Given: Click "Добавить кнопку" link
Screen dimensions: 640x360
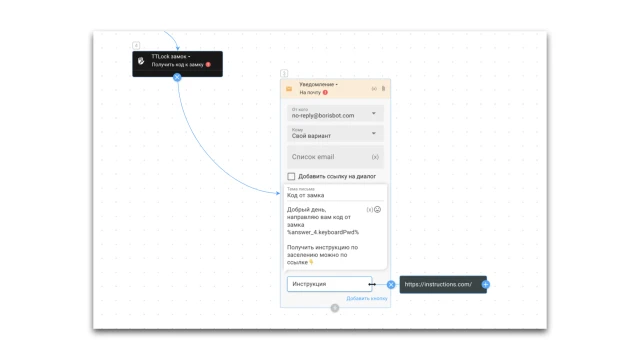Looking at the screenshot, I should point(367,298).
